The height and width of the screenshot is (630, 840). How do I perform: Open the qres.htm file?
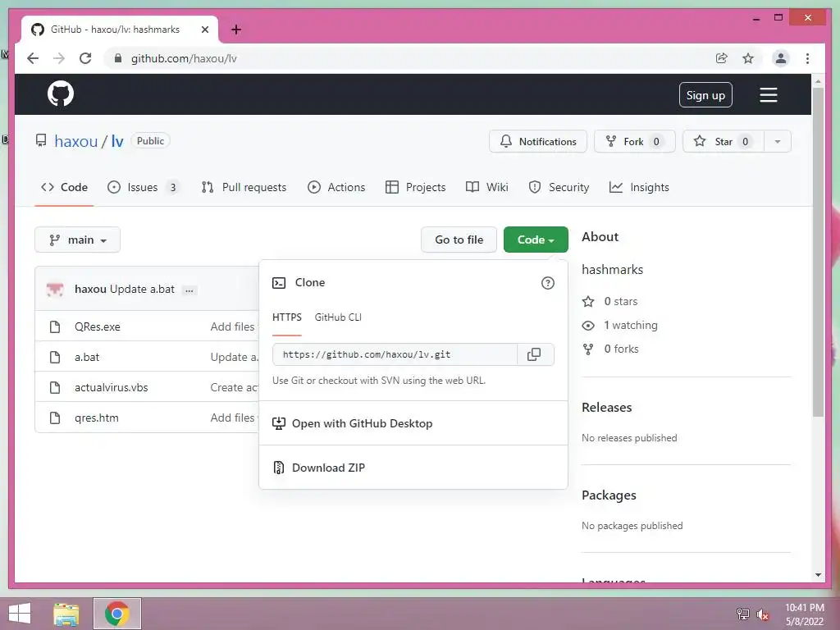[x=97, y=418]
